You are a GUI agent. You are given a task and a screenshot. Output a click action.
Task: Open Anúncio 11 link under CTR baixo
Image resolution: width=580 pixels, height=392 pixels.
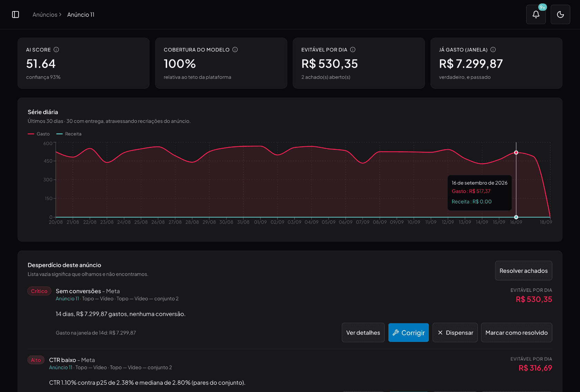(x=61, y=367)
